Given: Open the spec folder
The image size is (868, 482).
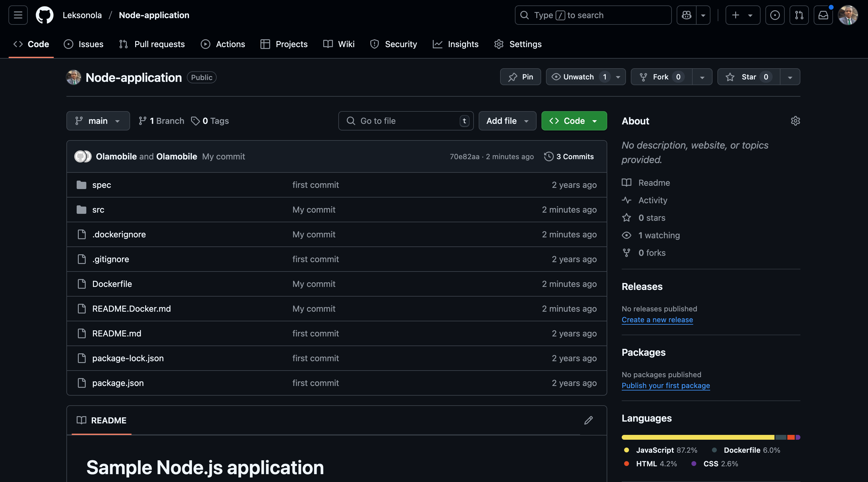Looking at the screenshot, I should pyautogui.click(x=101, y=185).
